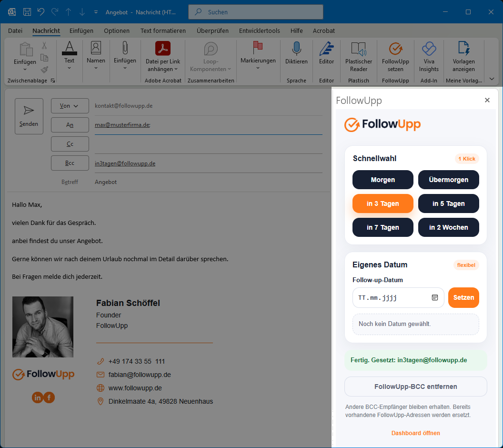503x448 pixels.
Task: Open the Editor pen icon
Action: pyautogui.click(x=327, y=49)
